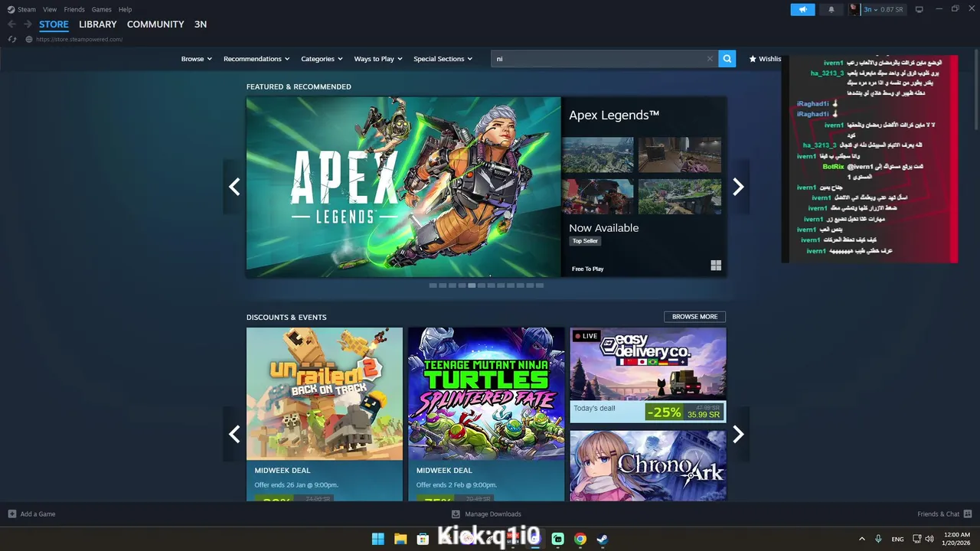Expand the Ways to Play dropdown

(x=378, y=59)
